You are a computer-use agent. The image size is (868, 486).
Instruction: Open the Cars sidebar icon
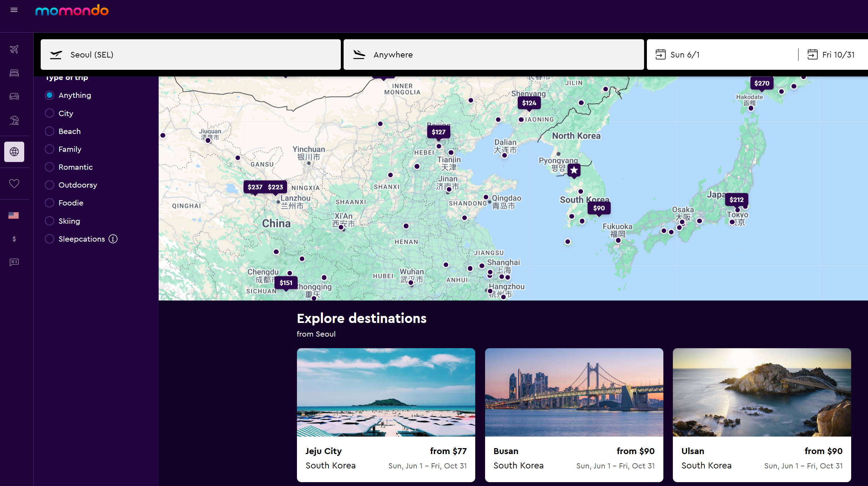point(14,96)
